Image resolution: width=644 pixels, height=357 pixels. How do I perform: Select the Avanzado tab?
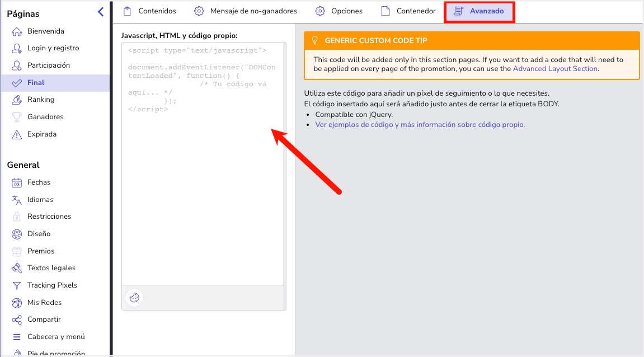480,12
